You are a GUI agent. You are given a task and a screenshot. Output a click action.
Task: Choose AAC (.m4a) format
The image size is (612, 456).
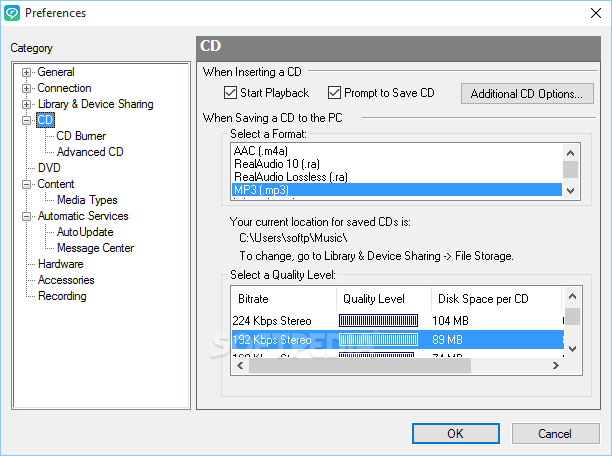point(397,151)
